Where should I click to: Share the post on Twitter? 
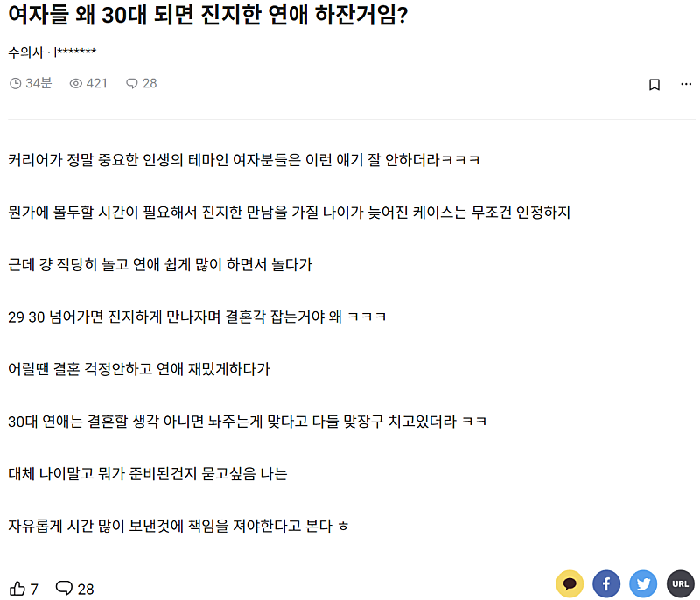643,583
